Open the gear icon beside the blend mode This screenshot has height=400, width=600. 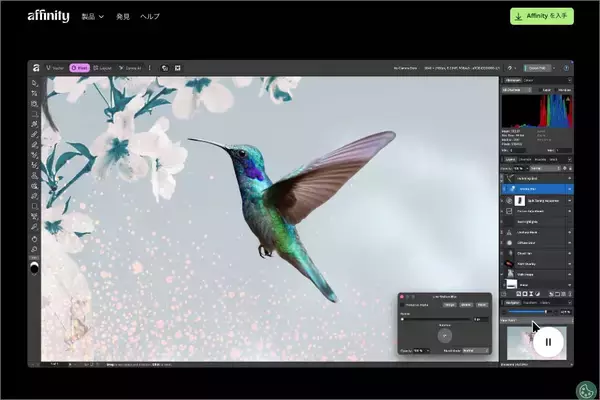565,168
